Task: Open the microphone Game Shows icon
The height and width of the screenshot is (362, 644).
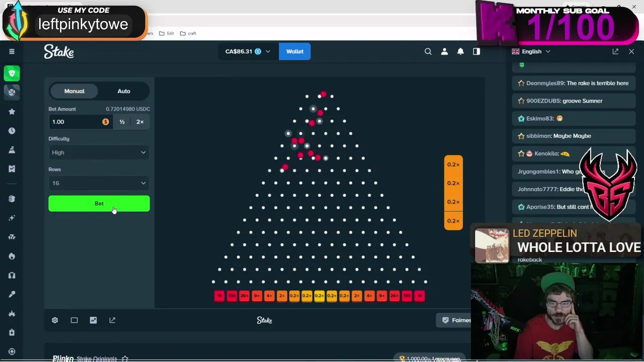Action: coord(12,294)
